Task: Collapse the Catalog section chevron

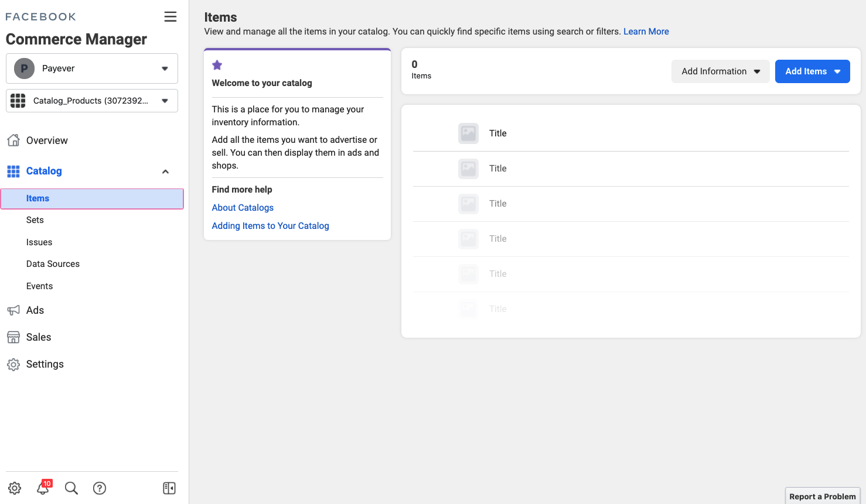Action: 165,172
